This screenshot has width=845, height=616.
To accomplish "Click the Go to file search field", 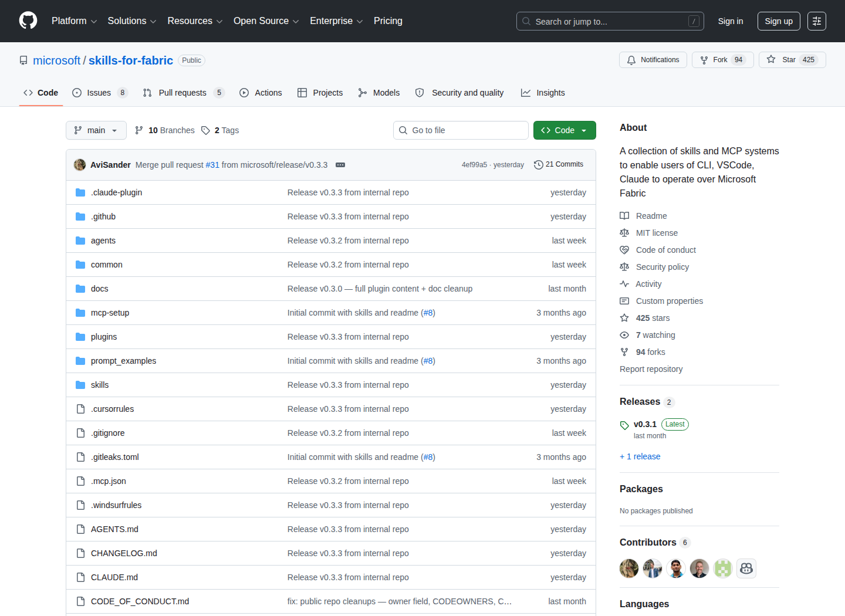I will (x=461, y=130).
